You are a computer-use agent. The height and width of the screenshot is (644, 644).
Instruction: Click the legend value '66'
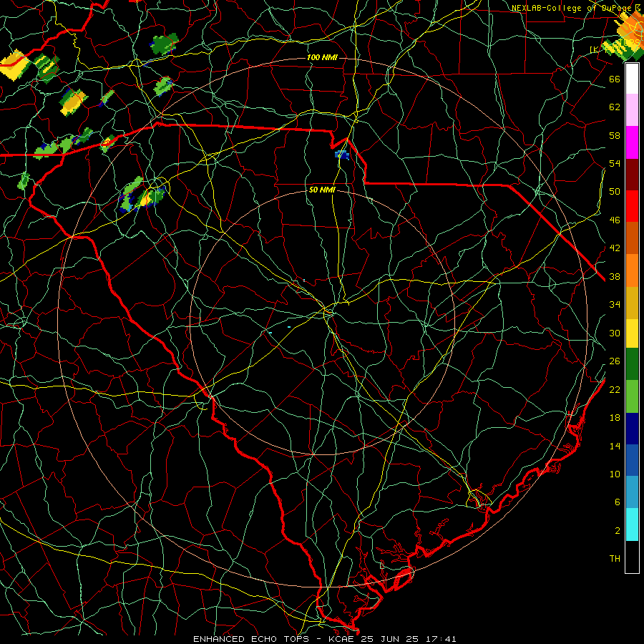pos(615,79)
